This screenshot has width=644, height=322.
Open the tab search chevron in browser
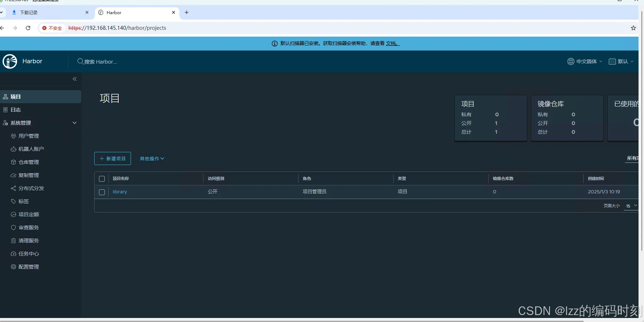coord(1,12)
